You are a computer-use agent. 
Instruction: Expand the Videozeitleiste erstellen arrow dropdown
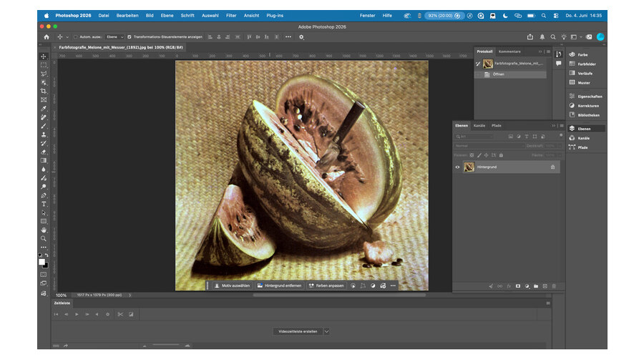click(326, 332)
